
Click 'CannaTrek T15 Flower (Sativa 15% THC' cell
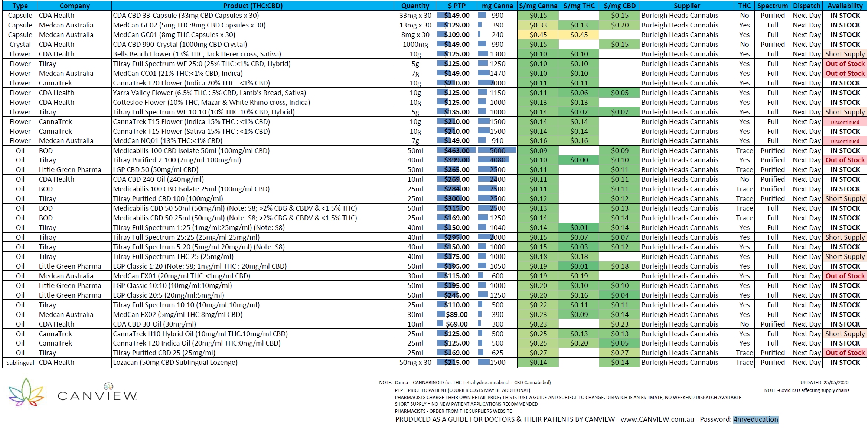[253, 132]
